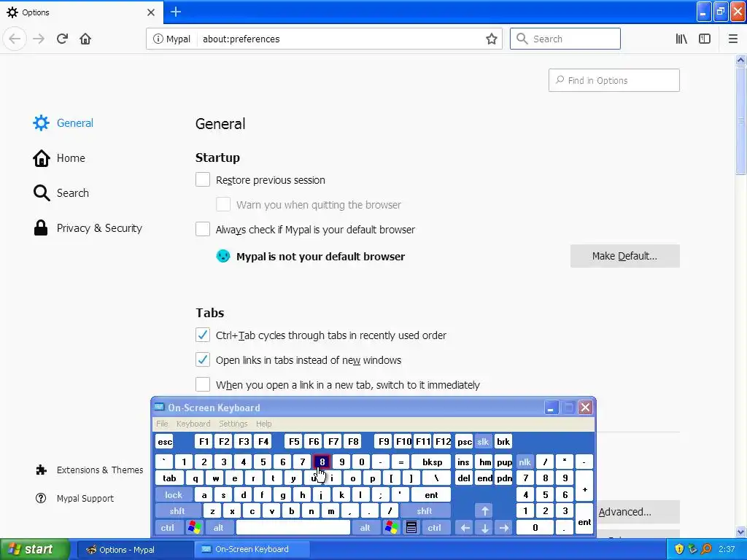Image resolution: width=747 pixels, height=560 pixels.
Task: Toggle the sidebar view icon
Action: tap(705, 39)
